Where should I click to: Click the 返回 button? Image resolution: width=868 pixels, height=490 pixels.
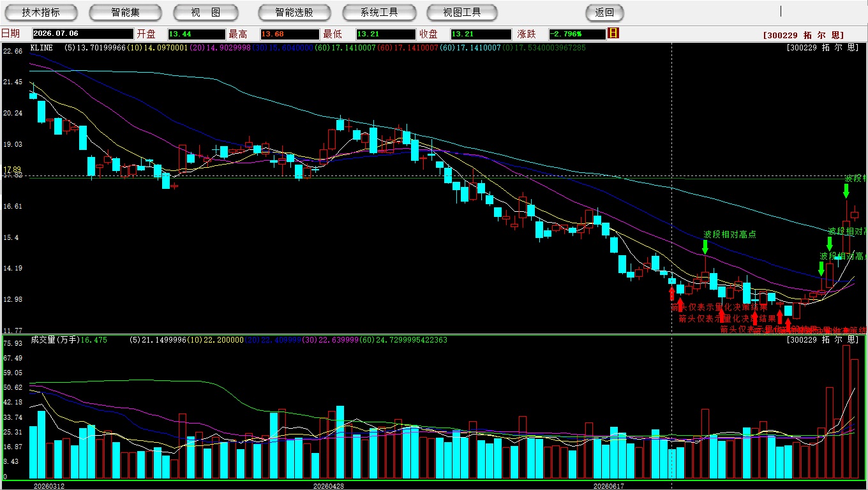[604, 12]
